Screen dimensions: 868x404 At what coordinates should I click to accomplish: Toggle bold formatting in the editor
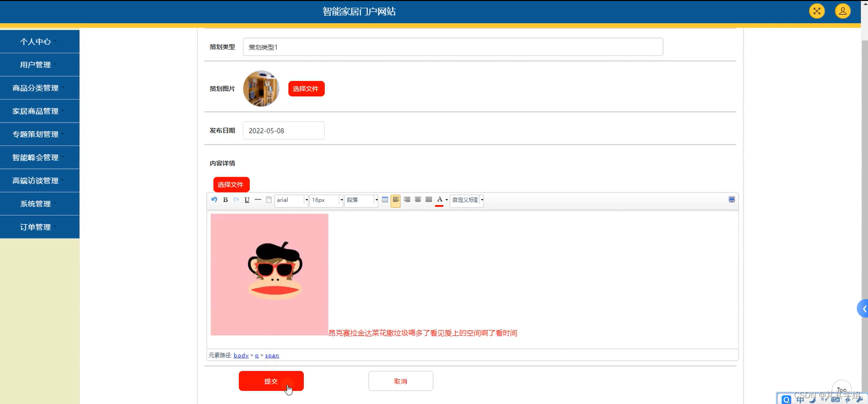[x=225, y=200]
